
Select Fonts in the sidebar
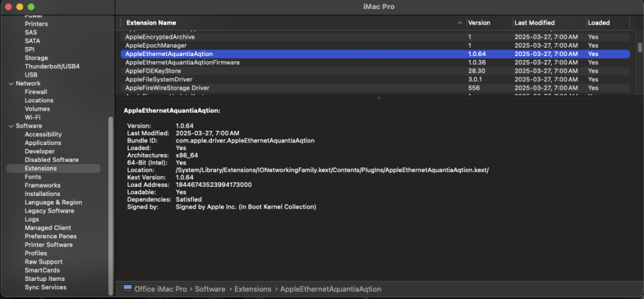coord(33,177)
